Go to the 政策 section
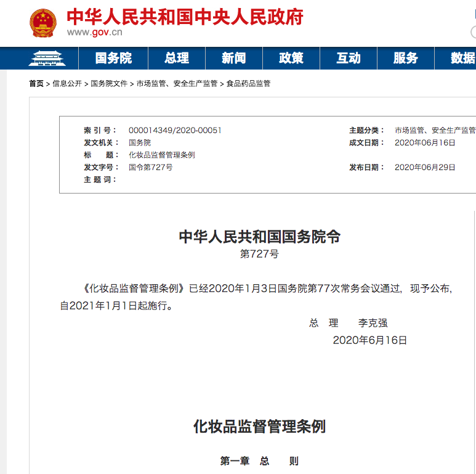 coord(291,58)
